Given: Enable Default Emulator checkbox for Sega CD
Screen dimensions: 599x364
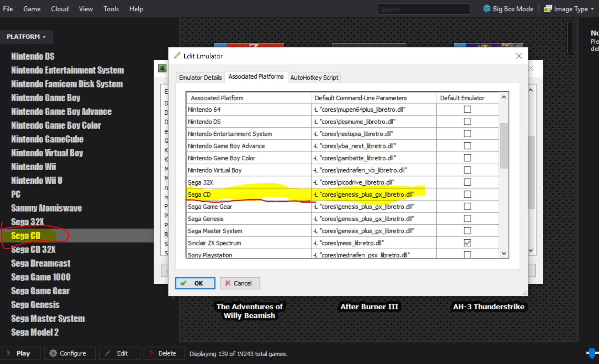Looking at the screenshot, I should point(467,194).
